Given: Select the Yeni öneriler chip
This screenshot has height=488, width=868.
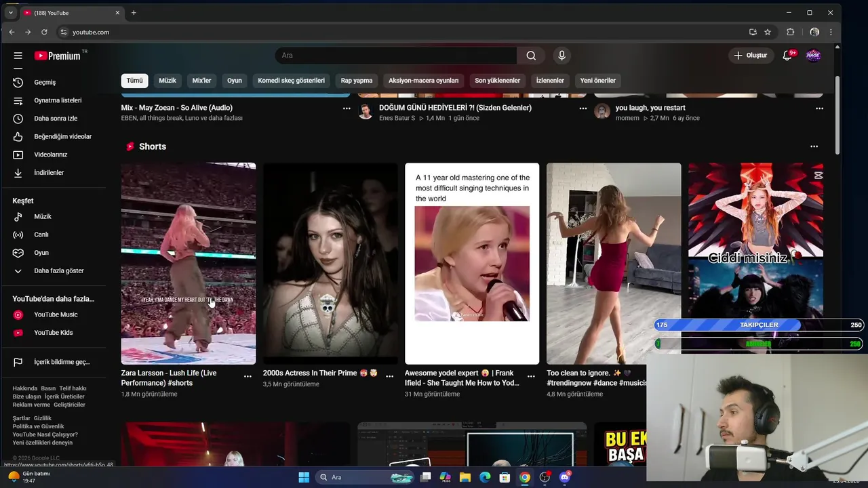Looking at the screenshot, I should (598, 81).
